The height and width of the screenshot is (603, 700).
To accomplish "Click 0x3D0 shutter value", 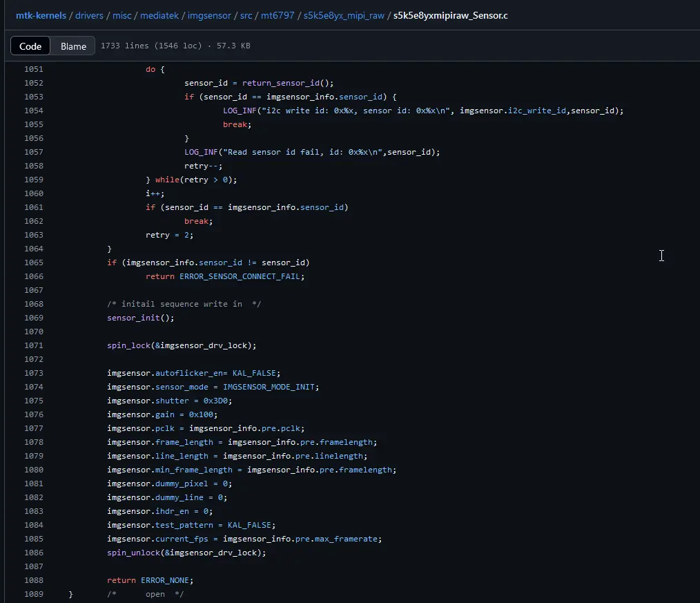I will click(215, 401).
